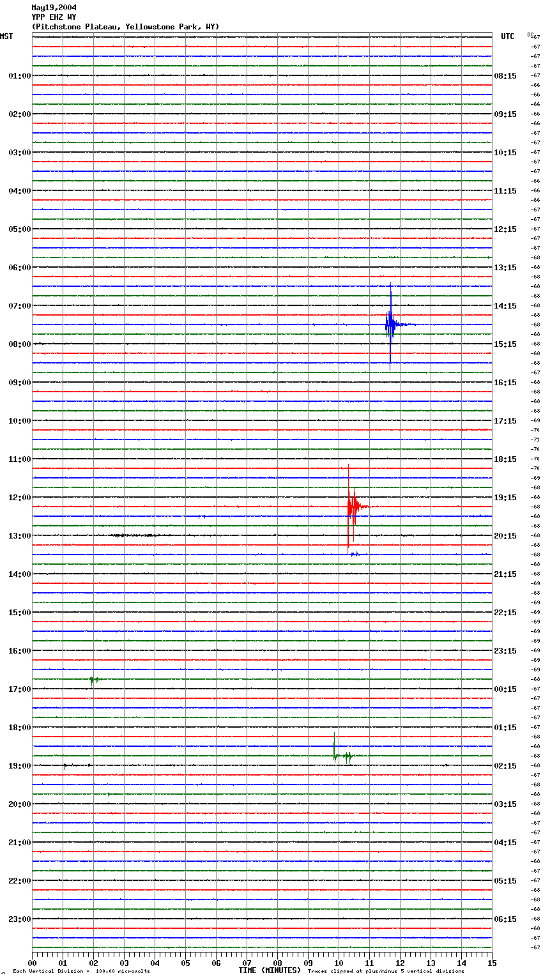Viewport: 543px width, 980px height.
Task: Click the 12:00 MST time label
Action: pos(20,498)
